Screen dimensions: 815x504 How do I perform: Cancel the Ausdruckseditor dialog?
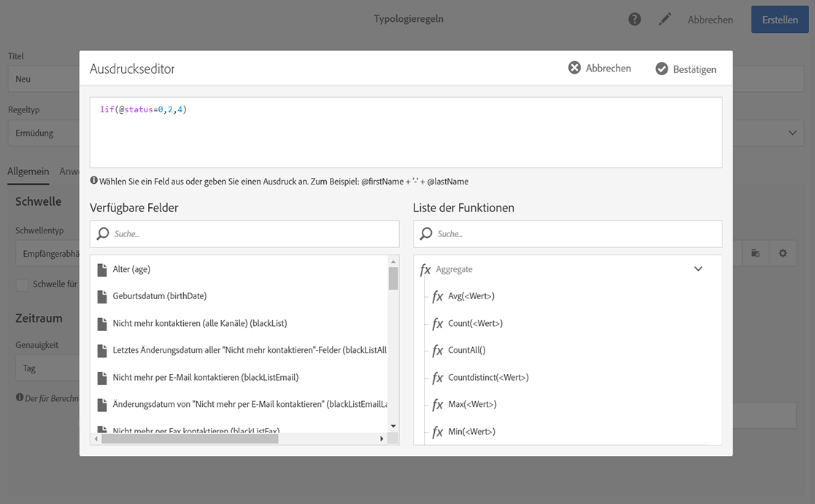click(600, 69)
